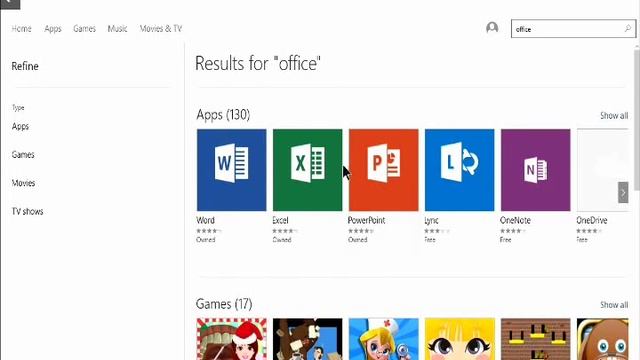Click the user account icon
Image resolution: width=640 pixels, height=360 pixels.
click(x=492, y=28)
